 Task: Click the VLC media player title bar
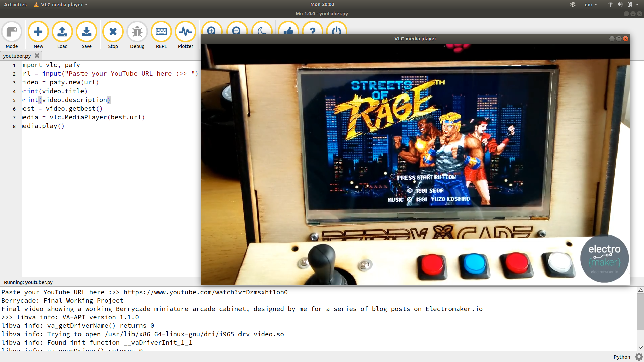(x=415, y=39)
